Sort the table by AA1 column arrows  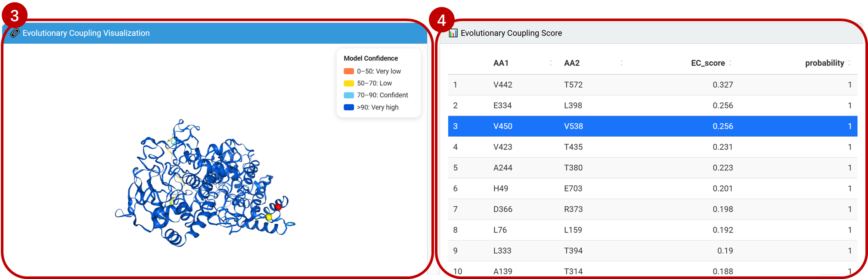click(x=551, y=63)
